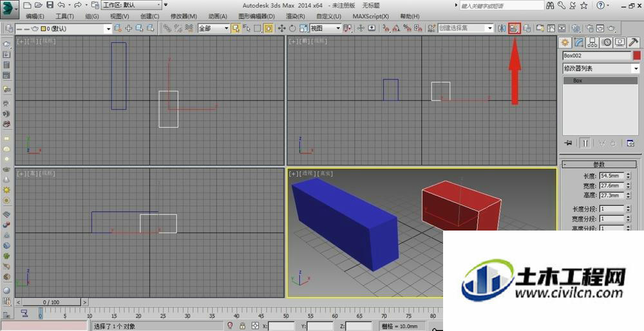644x331 pixels.
Task: Undo the last action
Action: pyautogui.click(x=61, y=5)
